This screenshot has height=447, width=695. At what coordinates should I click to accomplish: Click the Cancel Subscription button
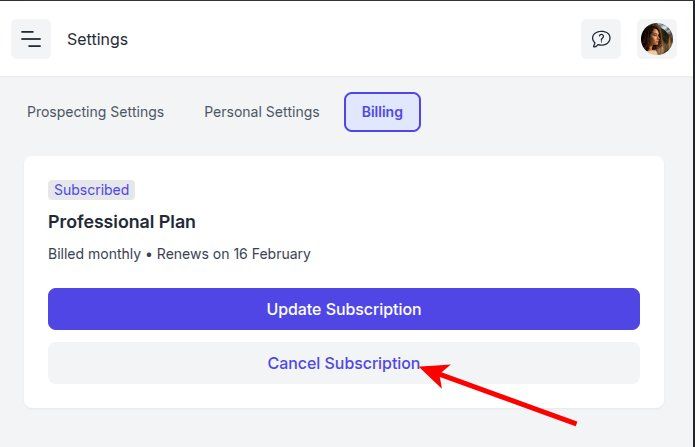click(x=343, y=363)
